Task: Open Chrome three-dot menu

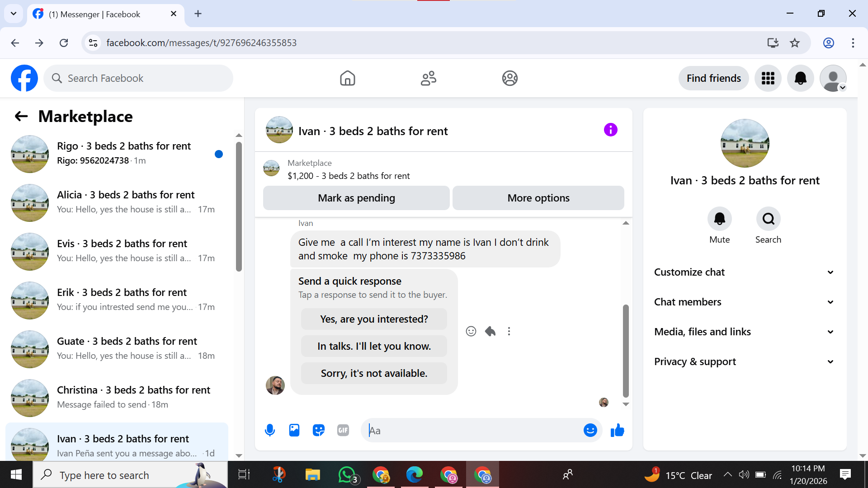Action: 853,43
